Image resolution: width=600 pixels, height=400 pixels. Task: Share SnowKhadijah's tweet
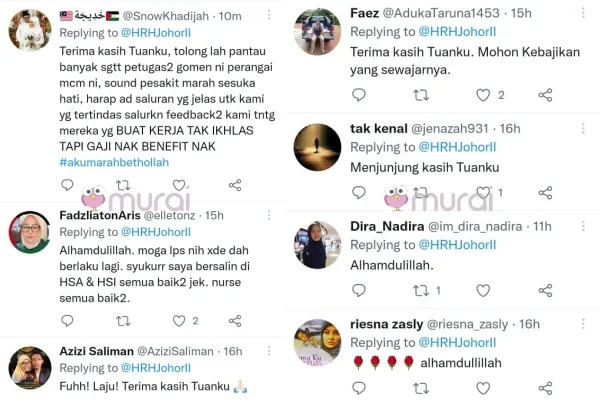[x=235, y=185]
